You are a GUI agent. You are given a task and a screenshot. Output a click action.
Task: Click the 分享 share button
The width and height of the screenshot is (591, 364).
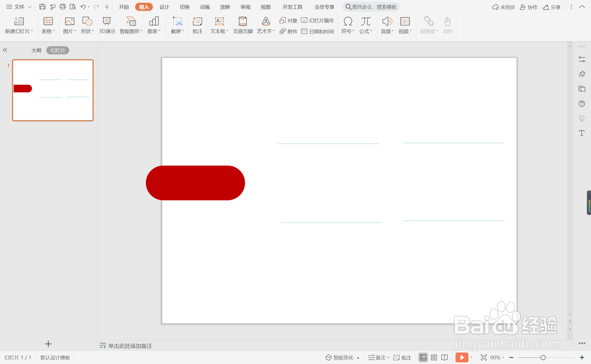coord(552,7)
